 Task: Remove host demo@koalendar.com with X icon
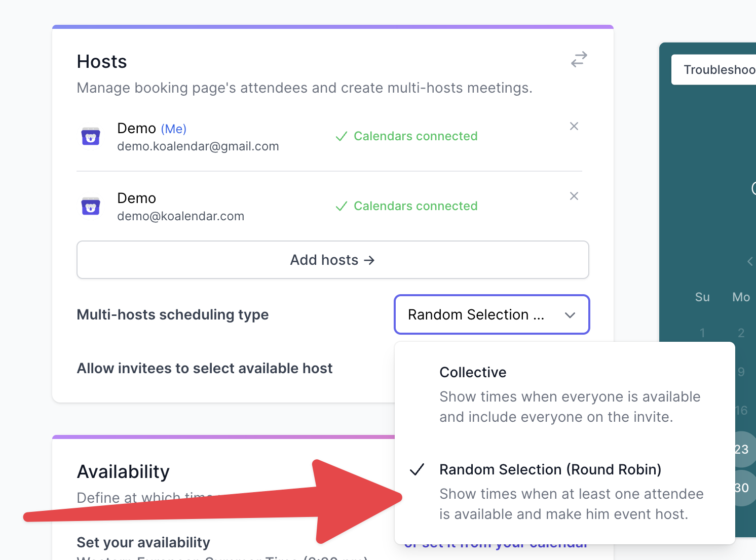click(574, 196)
